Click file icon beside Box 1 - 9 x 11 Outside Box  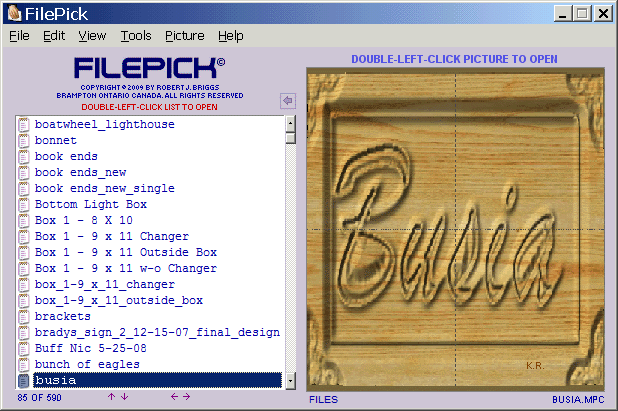pyautogui.click(x=24, y=253)
